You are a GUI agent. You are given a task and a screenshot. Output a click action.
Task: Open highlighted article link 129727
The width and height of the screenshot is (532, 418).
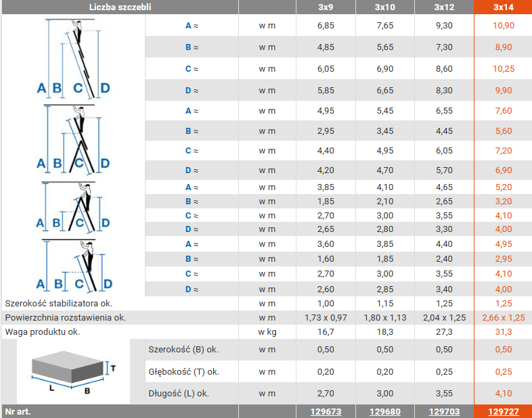(504, 411)
